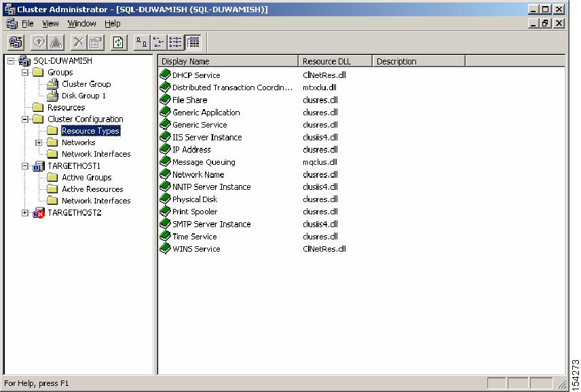Screen dimensions: 581x392
Task: Select the Distributed Transaction Coordinator icon
Action: coord(165,87)
